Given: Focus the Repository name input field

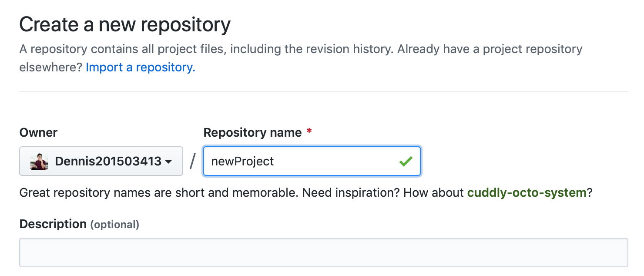Looking at the screenshot, I should pos(312,161).
